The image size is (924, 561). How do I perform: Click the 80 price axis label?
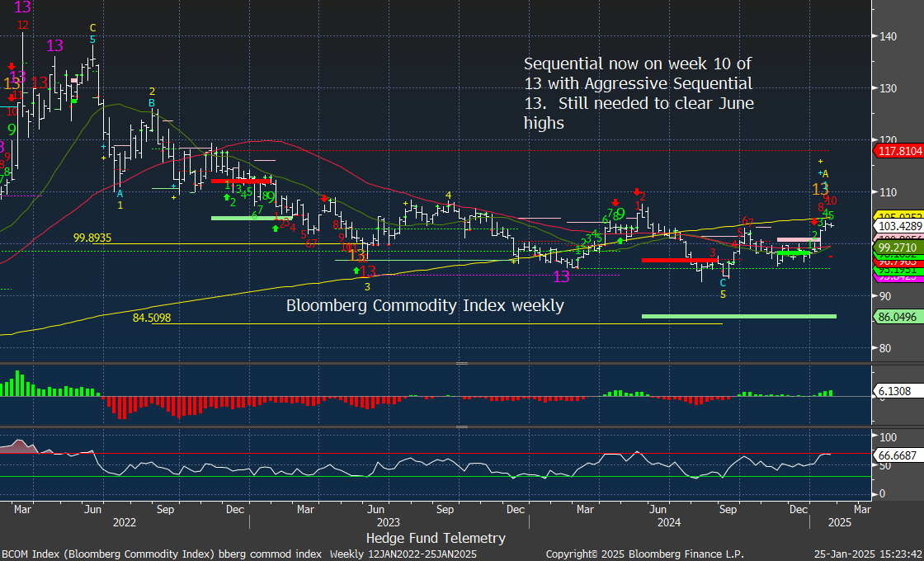point(884,347)
